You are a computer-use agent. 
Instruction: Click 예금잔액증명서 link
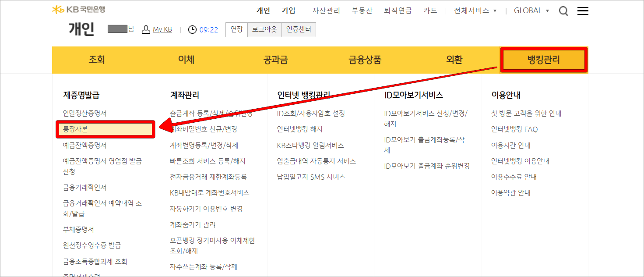click(85, 145)
